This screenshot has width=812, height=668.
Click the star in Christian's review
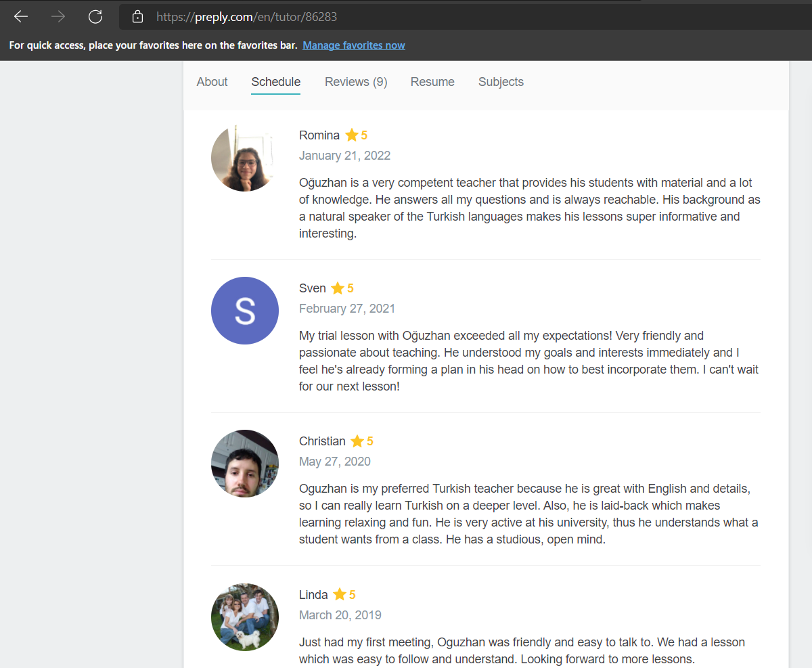coord(357,441)
